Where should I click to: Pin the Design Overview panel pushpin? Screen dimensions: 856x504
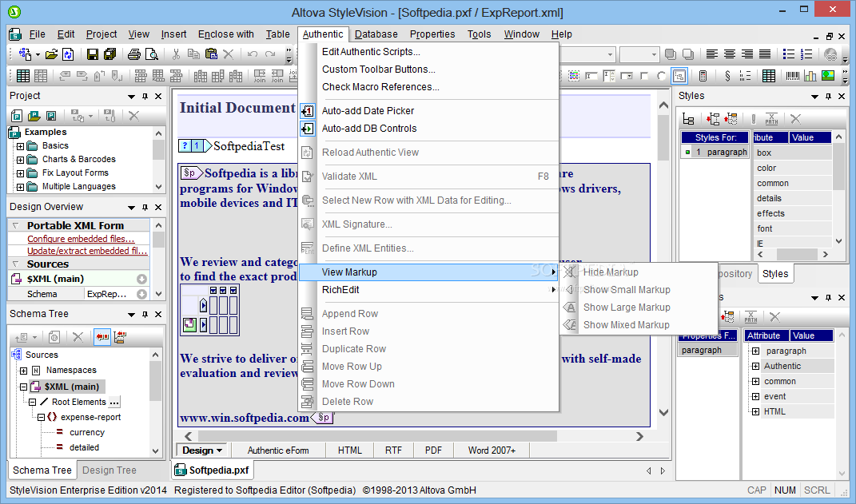145,208
